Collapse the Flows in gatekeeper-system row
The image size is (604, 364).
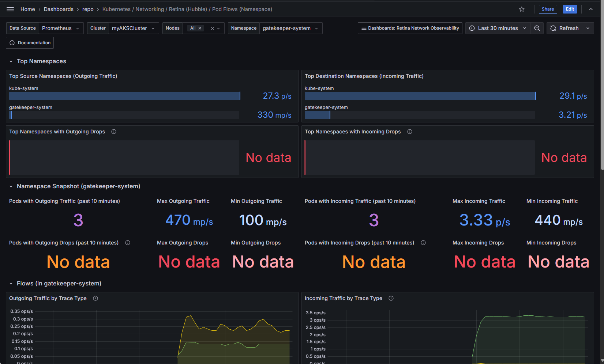pos(11,284)
